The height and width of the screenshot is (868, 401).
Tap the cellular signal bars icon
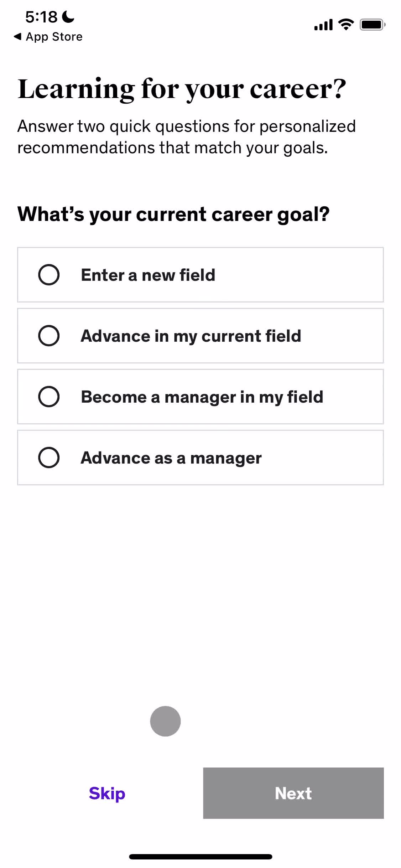(x=323, y=25)
